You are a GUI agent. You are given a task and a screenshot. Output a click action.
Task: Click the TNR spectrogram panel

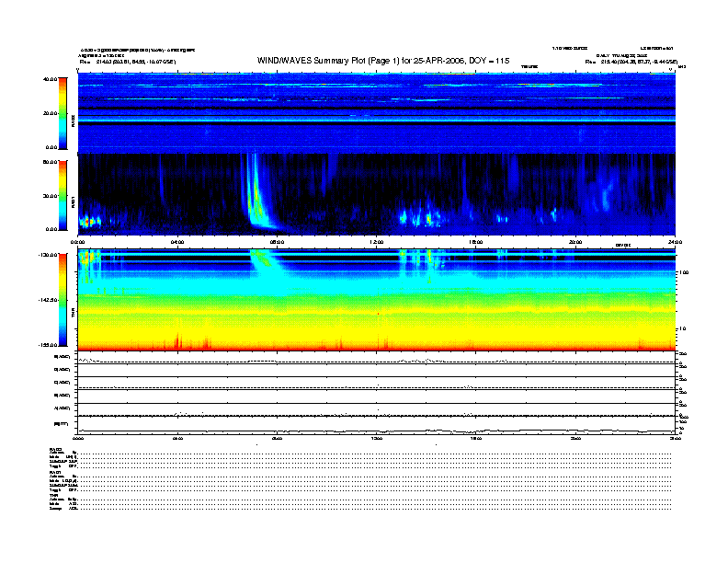[377, 300]
